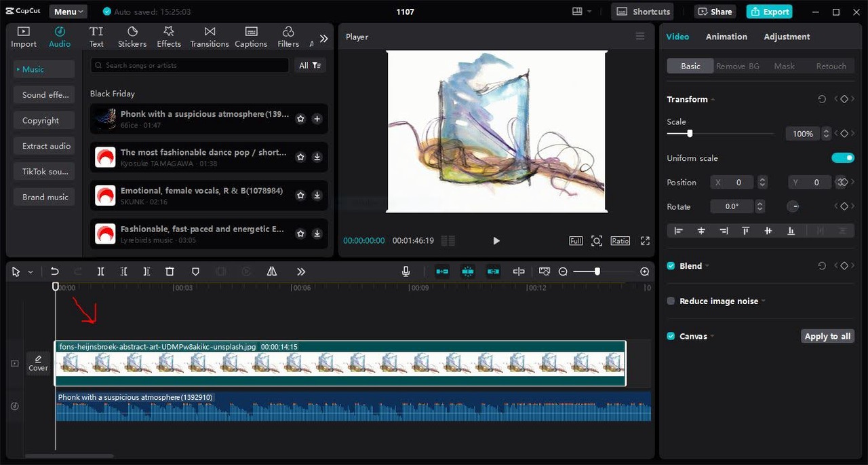This screenshot has width=868, height=465.
Task: Open the Menu dropdown
Action: coord(68,11)
